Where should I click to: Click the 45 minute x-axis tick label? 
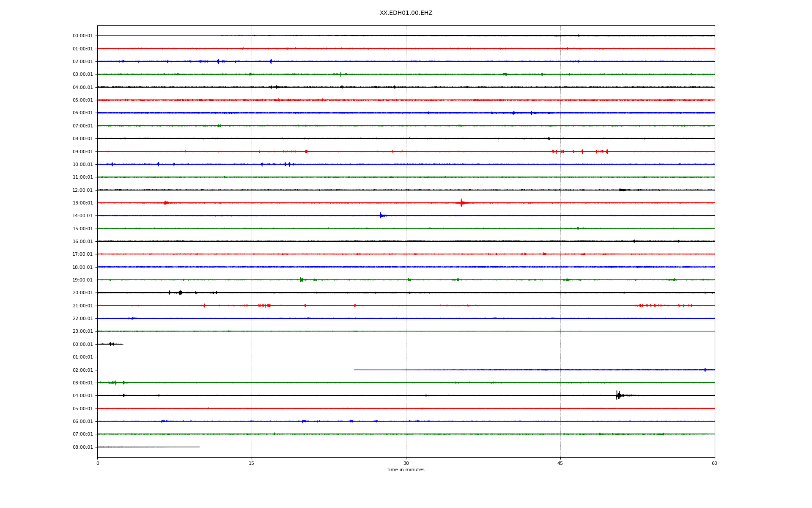(560, 463)
